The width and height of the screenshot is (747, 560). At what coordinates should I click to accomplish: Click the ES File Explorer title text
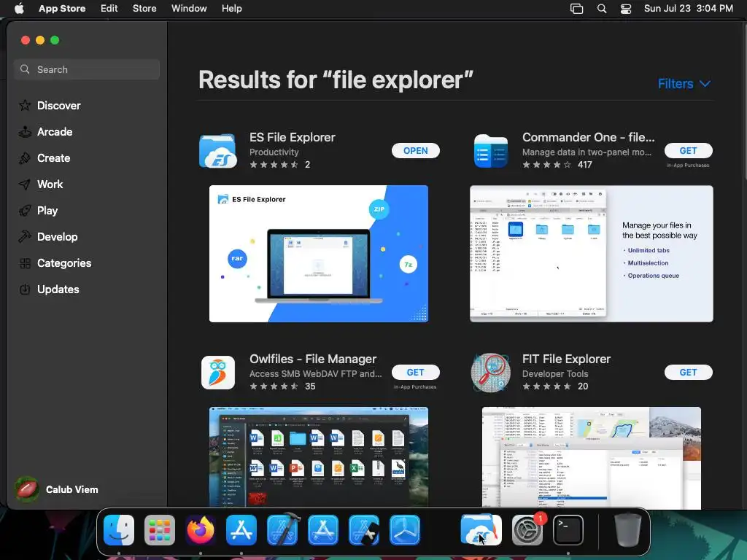pyautogui.click(x=293, y=137)
